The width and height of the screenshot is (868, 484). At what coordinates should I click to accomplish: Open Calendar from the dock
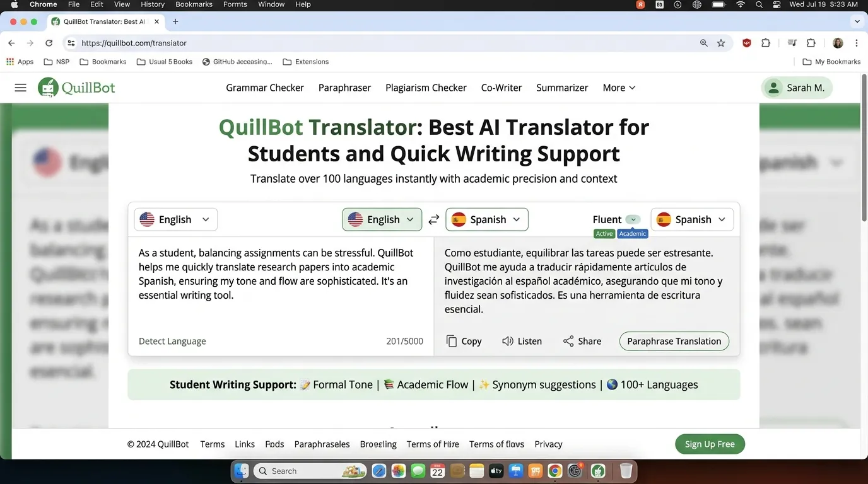tap(438, 471)
